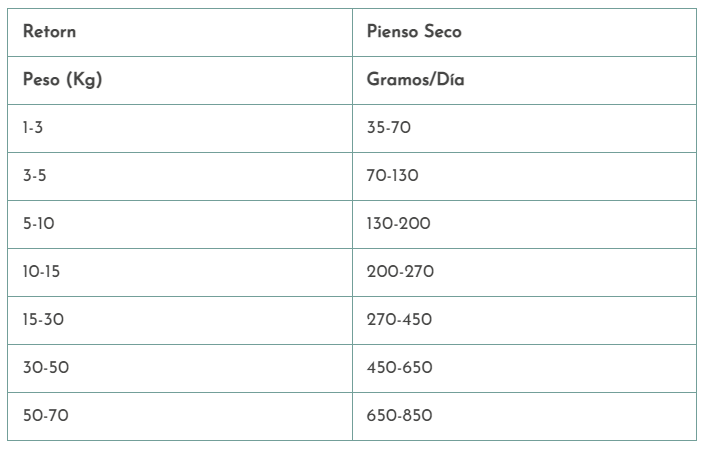
Task: Click the 15-30 weight cell
Action: coord(180,320)
